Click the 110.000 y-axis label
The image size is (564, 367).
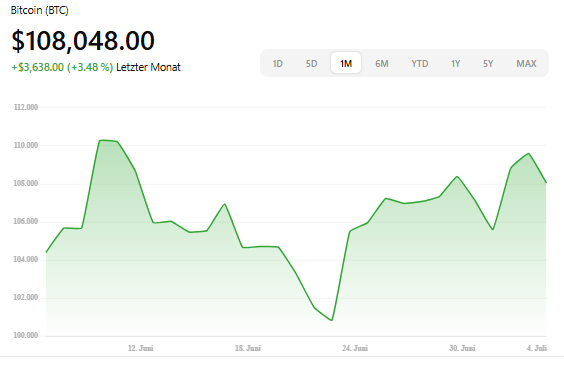26,145
